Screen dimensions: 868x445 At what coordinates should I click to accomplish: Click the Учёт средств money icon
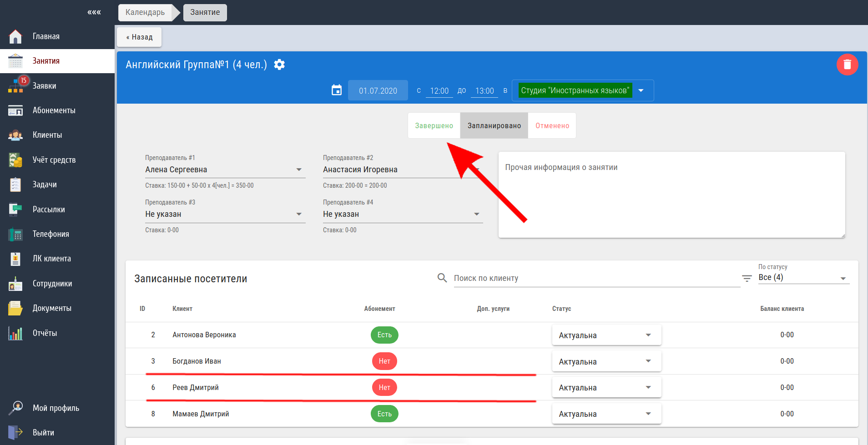tap(15, 160)
